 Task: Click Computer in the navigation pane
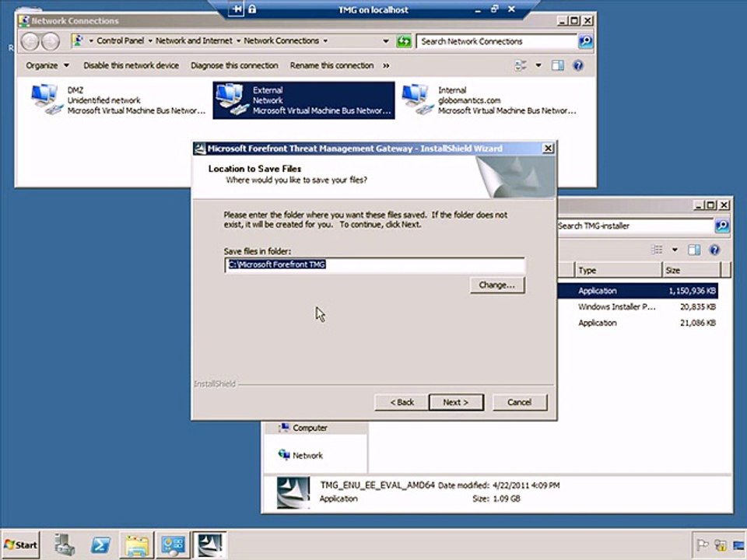click(310, 428)
